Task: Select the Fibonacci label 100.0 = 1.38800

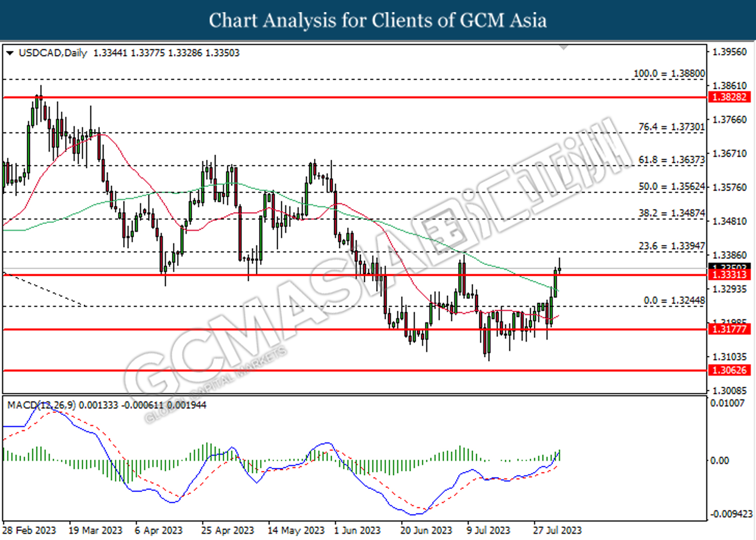Action: point(669,74)
